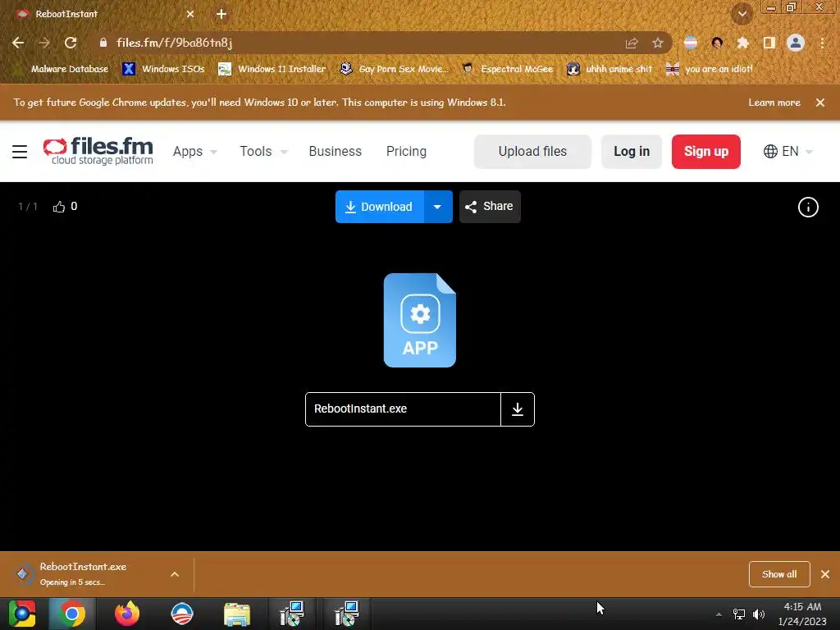This screenshot has height=630, width=840.
Task: Open the network icon in system tray
Action: (x=739, y=614)
